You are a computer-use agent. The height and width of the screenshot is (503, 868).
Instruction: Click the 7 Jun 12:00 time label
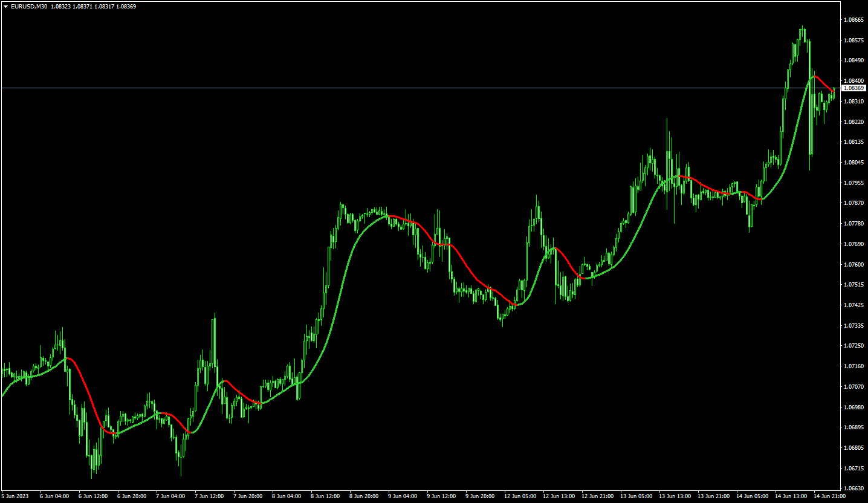[209, 496]
